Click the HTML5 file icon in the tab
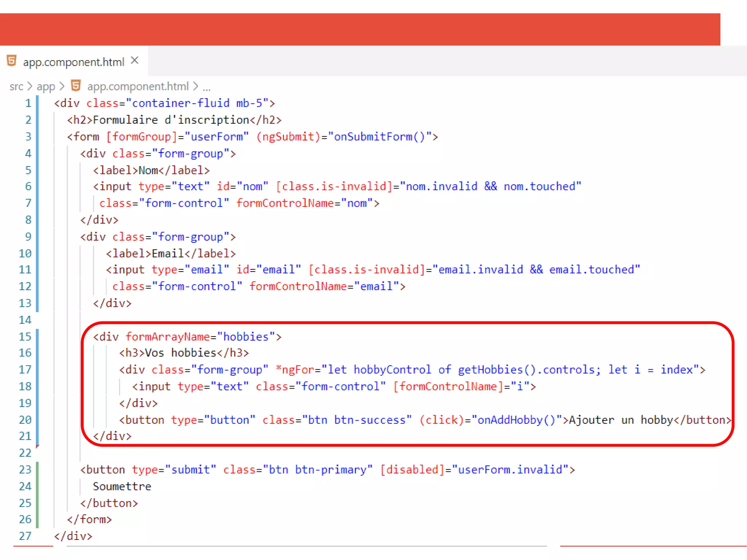 click(12, 61)
